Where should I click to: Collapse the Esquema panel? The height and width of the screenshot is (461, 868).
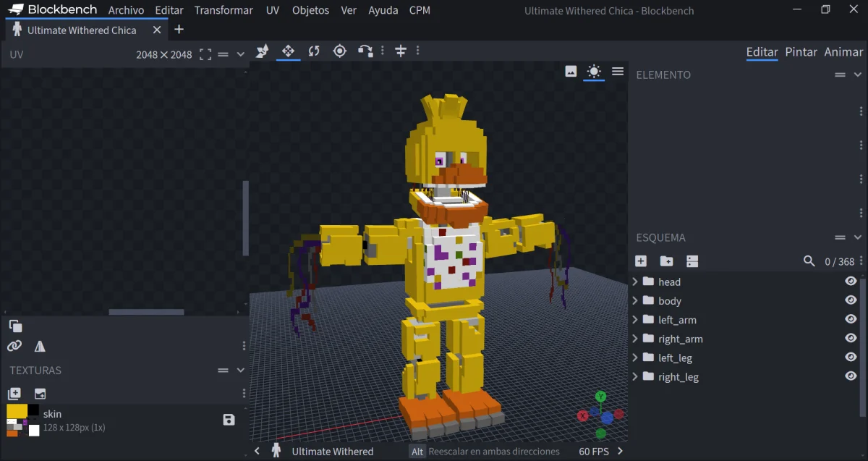tap(858, 237)
